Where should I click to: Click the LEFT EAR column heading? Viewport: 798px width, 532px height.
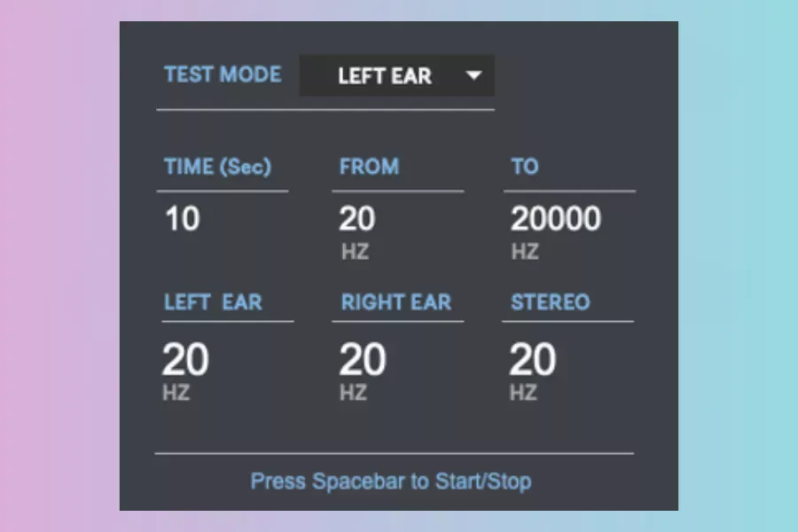coord(213,302)
